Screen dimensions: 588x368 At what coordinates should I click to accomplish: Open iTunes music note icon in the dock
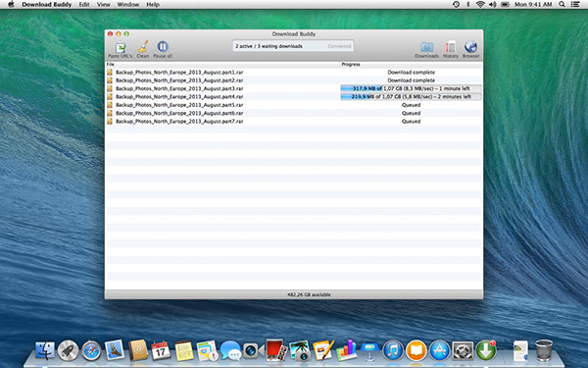coord(393,350)
